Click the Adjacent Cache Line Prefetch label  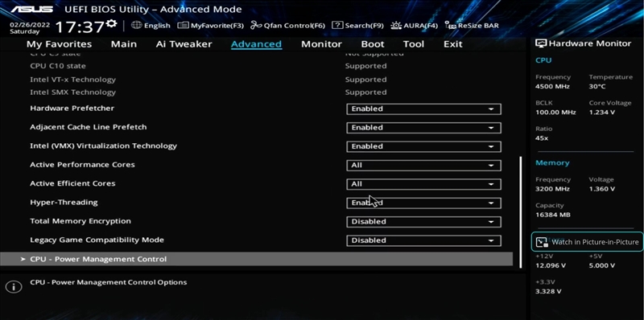click(x=89, y=127)
